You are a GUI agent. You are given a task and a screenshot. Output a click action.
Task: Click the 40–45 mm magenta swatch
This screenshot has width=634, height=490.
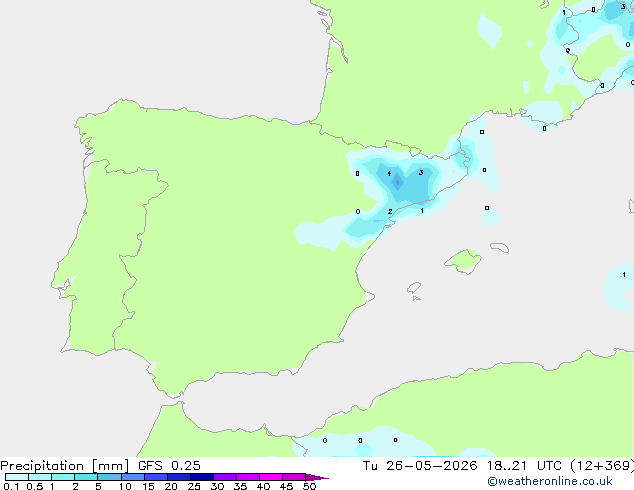[271, 477]
